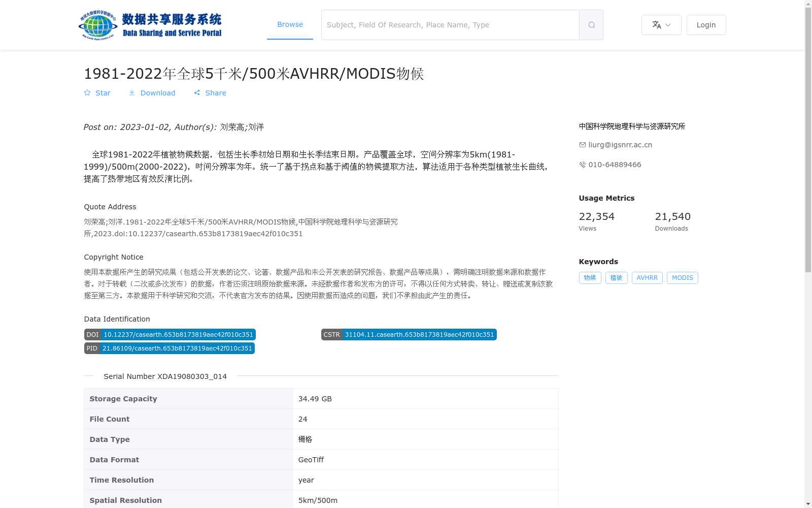Click the Copyright Notice heading
Viewport: 812px width, 508px height.
114,257
